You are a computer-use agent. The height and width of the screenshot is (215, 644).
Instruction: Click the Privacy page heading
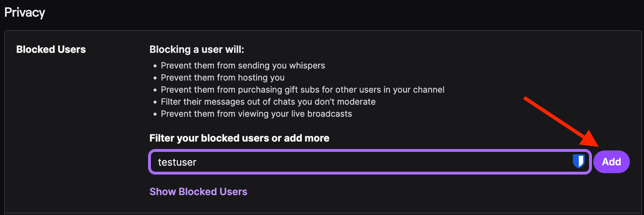25,13
